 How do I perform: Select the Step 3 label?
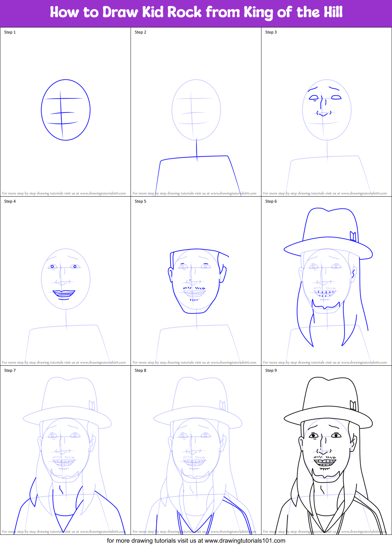(x=271, y=32)
